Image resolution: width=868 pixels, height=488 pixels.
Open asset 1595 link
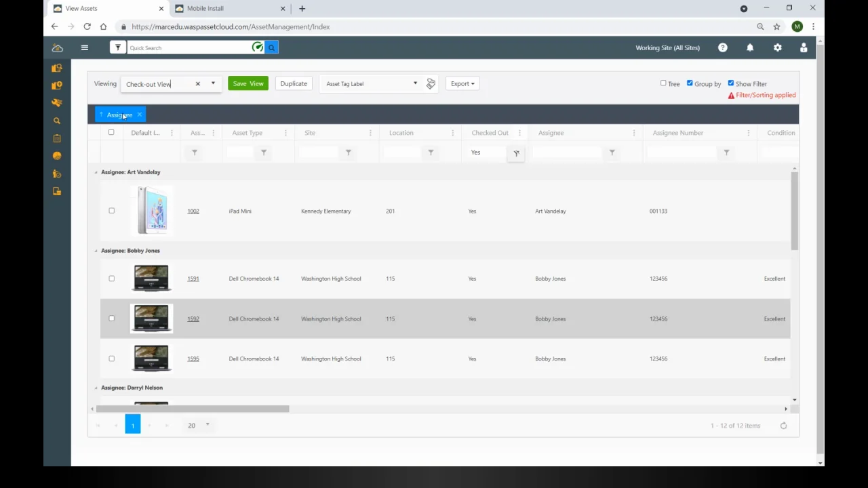[x=193, y=359]
